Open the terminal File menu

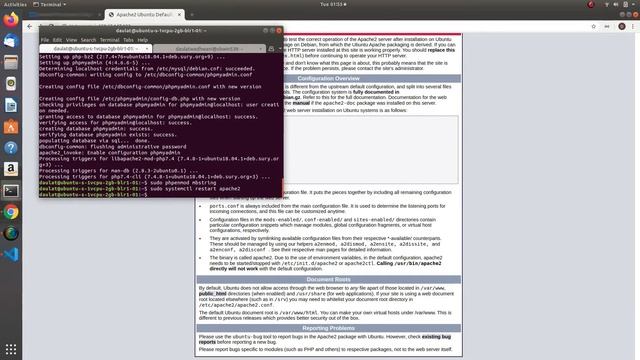(x=45, y=40)
